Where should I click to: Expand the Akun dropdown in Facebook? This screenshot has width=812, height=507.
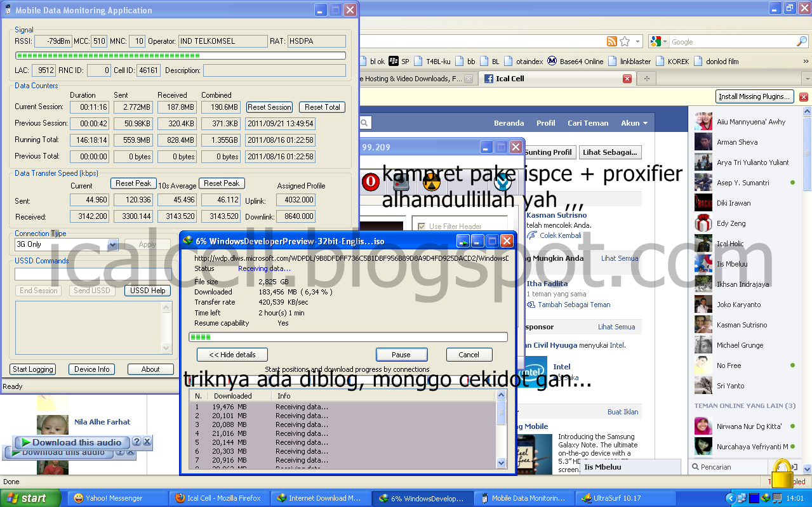[x=635, y=123]
